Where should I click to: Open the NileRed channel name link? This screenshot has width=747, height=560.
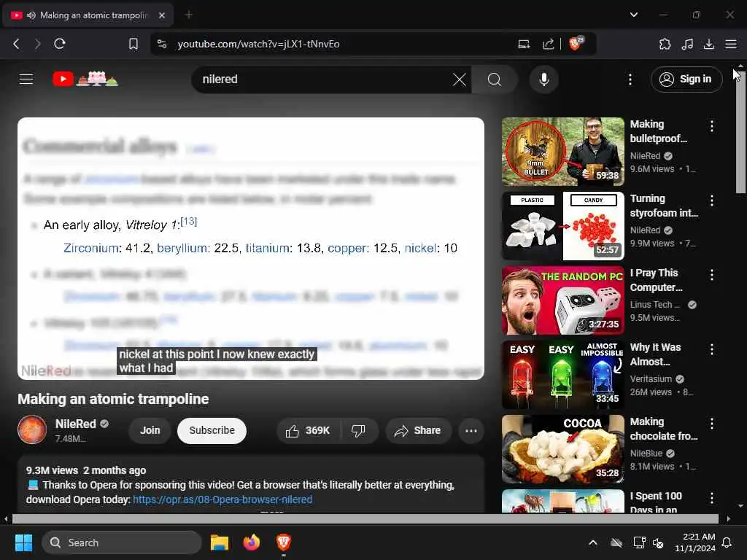point(76,424)
